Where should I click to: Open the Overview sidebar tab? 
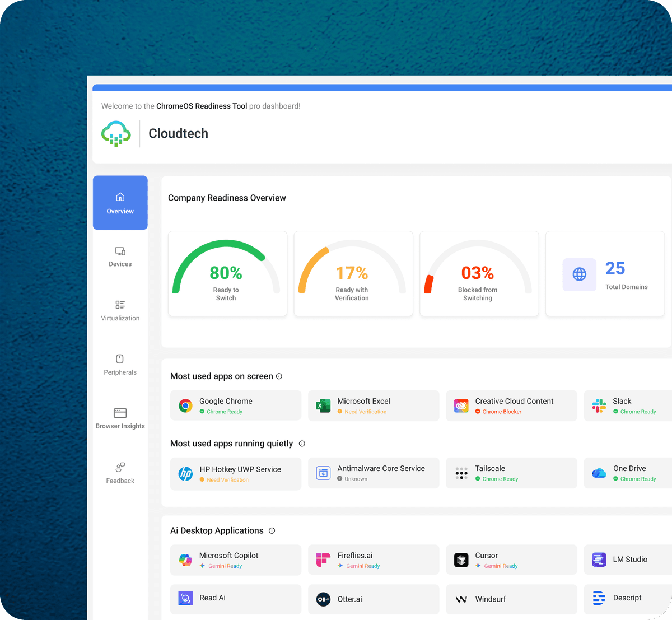pyautogui.click(x=120, y=203)
